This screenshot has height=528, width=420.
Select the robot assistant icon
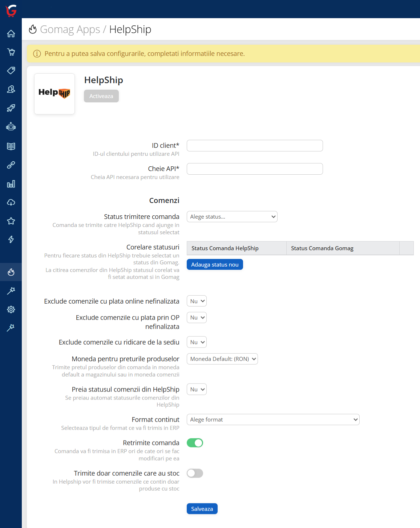point(11,126)
